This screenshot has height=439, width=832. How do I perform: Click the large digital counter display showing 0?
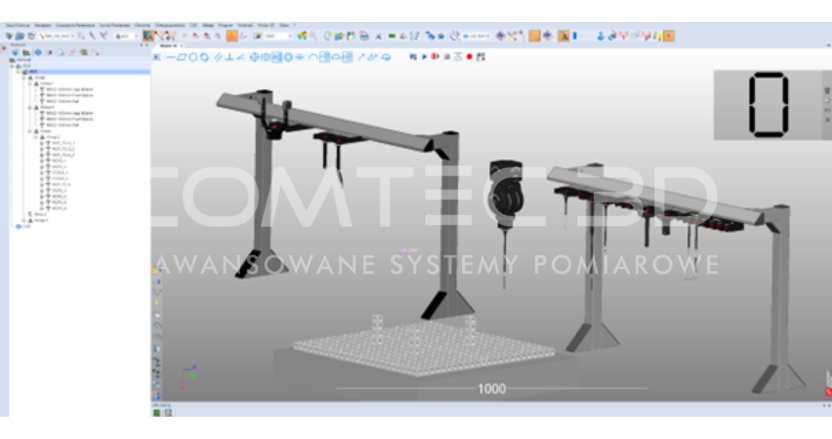pos(768,105)
